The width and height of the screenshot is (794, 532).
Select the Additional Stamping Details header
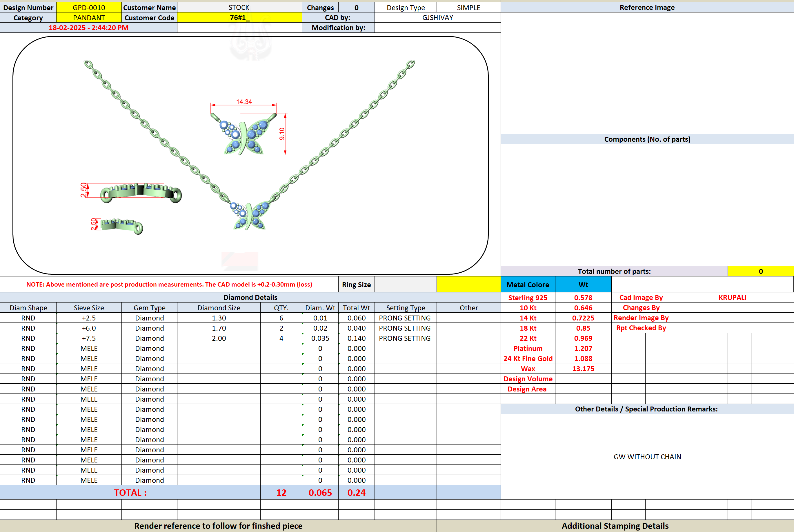coord(615,526)
